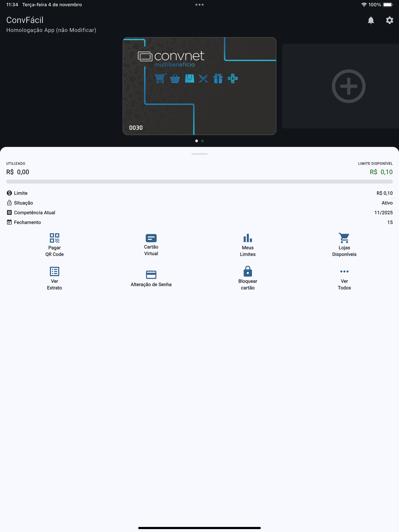Tap the Situação lock icon
The image size is (399, 532).
click(9, 203)
